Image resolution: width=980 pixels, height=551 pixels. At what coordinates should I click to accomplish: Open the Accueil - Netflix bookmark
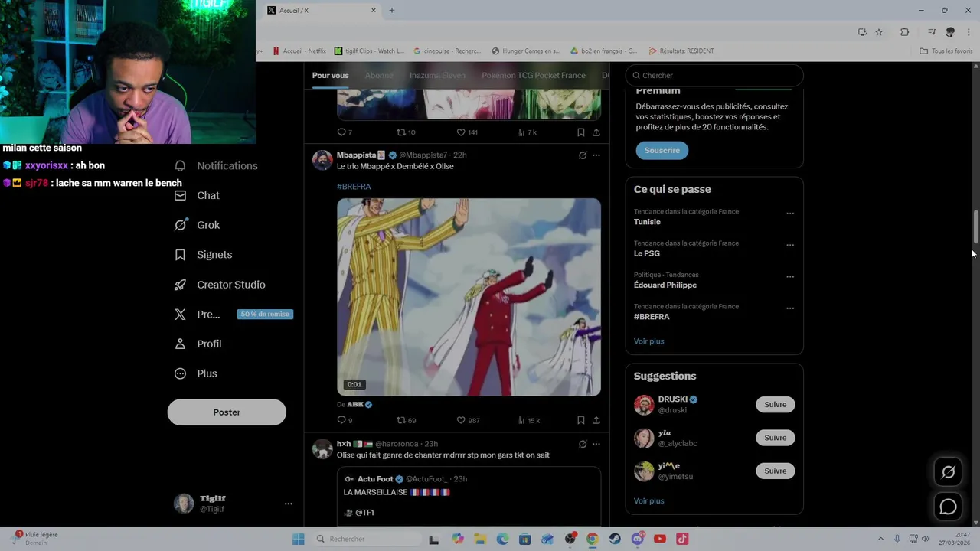pyautogui.click(x=299, y=51)
